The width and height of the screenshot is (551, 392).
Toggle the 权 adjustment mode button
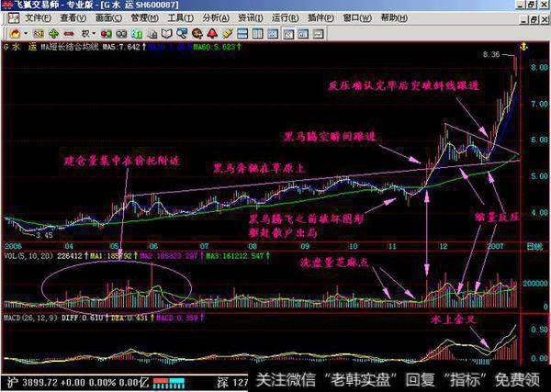[84, 32]
